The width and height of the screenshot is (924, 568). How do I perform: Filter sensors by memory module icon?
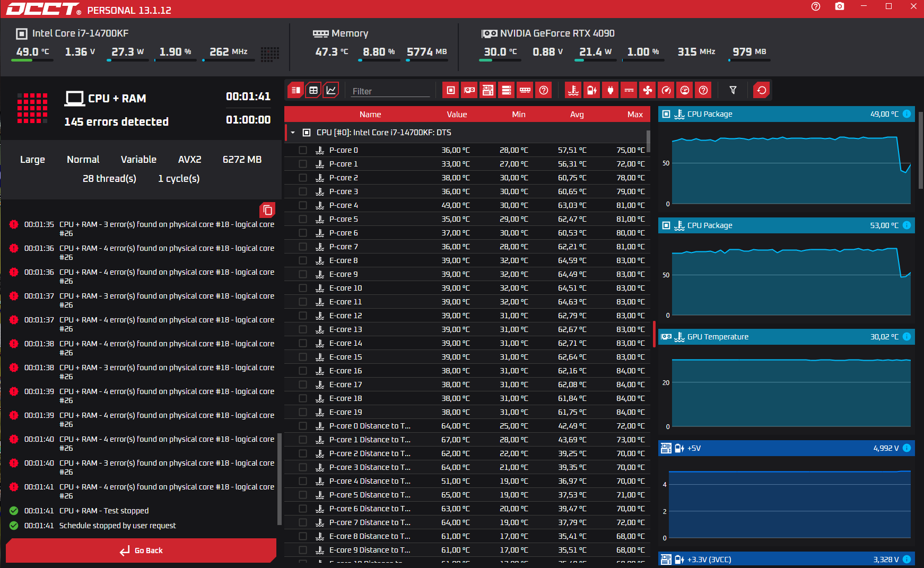525,90
